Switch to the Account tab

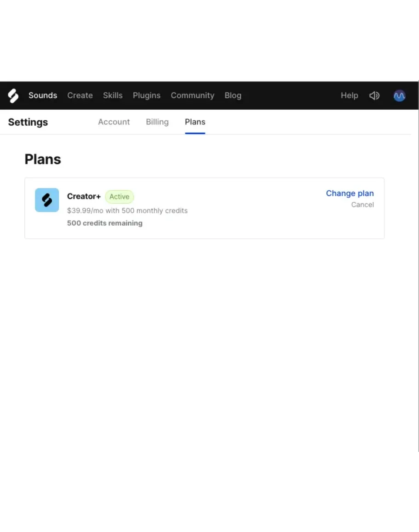tap(114, 122)
